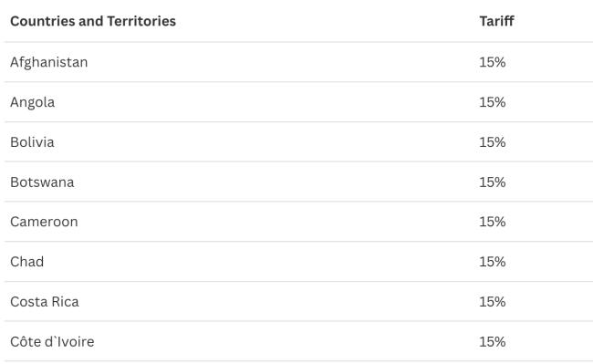Click Afghanistan's 15% tariff value
Screen dimensions: 593x364
pyautogui.click(x=493, y=62)
